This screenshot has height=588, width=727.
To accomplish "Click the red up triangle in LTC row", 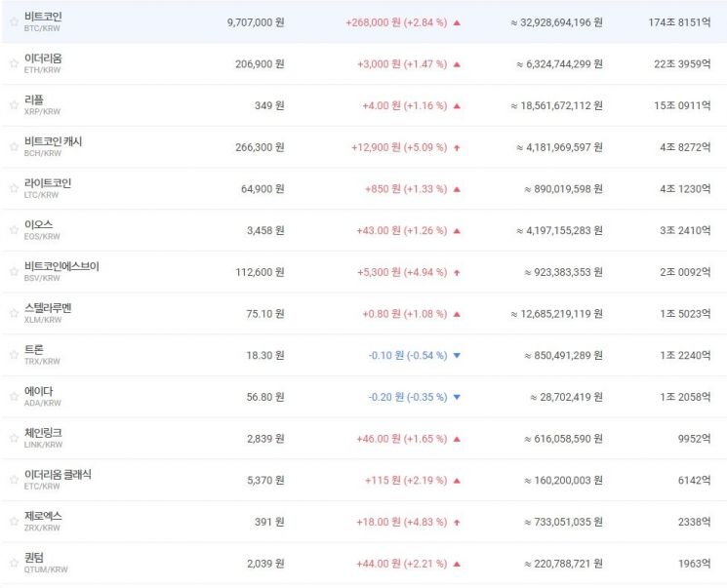I will coord(457,189).
